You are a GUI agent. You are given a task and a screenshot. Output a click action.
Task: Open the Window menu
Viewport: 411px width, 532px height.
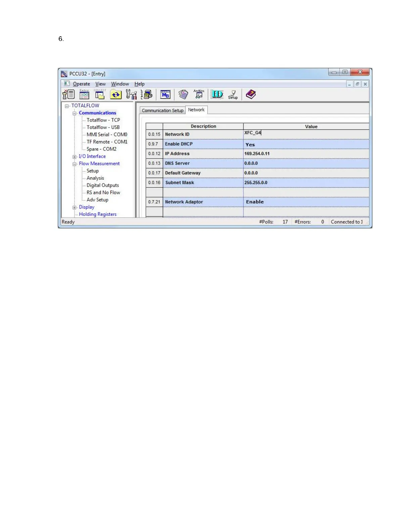120,84
